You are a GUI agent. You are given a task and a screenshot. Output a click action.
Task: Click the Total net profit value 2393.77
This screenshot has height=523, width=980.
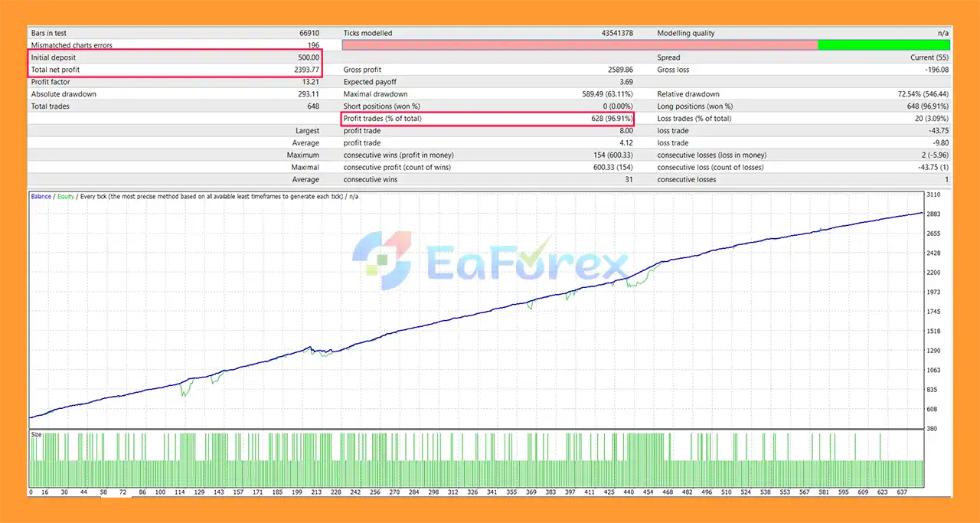pyautogui.click(x=305, y=70)
